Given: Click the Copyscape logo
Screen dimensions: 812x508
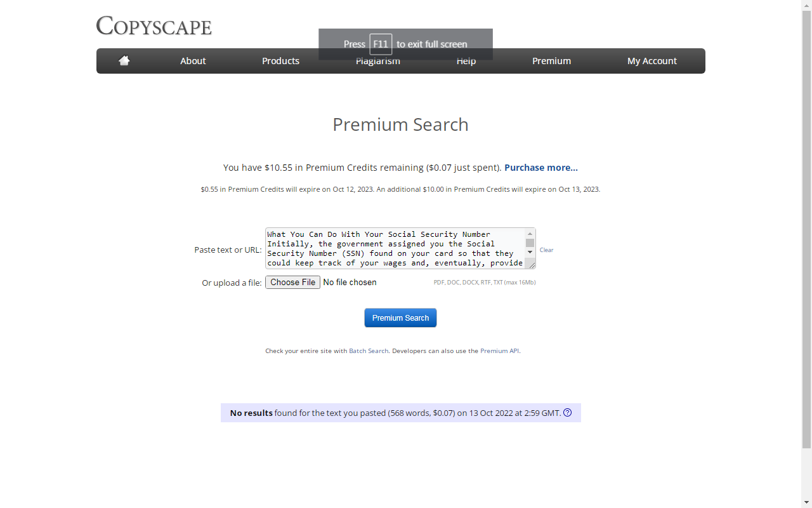Looking at the screenshot, I should pos(154,26).
